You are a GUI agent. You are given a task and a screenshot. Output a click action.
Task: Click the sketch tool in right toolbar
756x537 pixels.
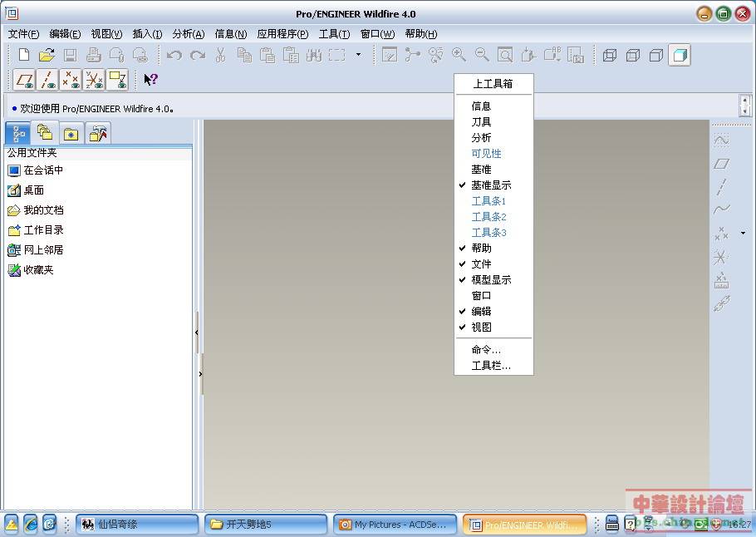click(x=721, y=140)
